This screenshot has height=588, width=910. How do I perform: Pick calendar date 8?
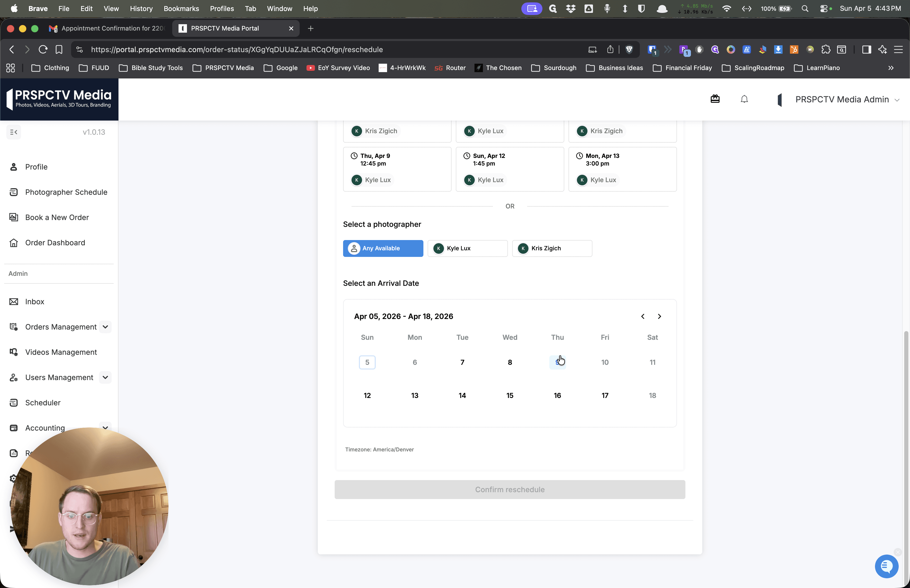tap(510, 362)
